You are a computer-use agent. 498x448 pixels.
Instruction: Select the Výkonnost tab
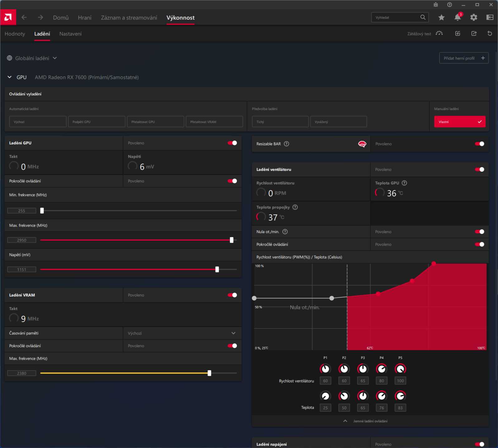click(x=181, y=18)
